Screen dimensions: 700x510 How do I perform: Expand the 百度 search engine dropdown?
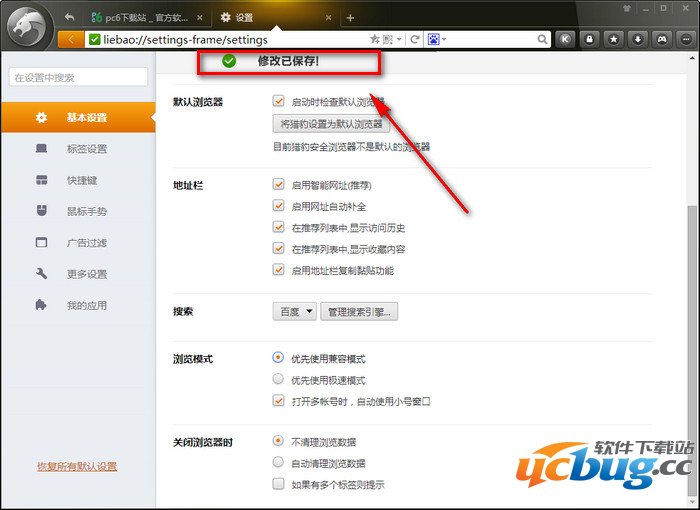(294, 312)
